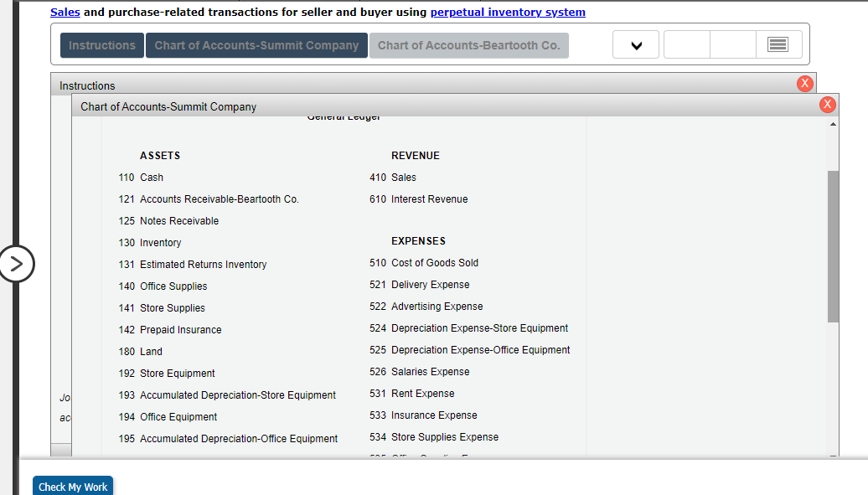Switch to the Instructions tab
Viewport: 868px width, 495px height.
(101, 45)
